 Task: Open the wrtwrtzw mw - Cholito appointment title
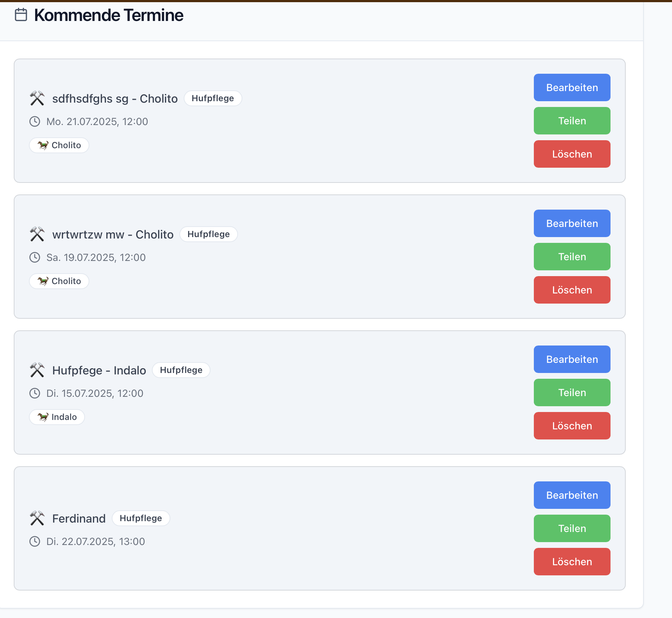[x=113, y=235]
